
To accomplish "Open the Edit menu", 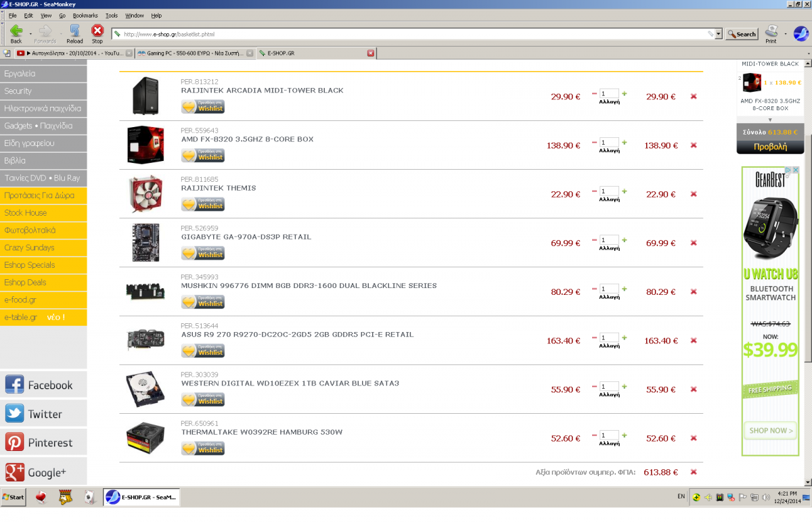I will pos(28,15).
